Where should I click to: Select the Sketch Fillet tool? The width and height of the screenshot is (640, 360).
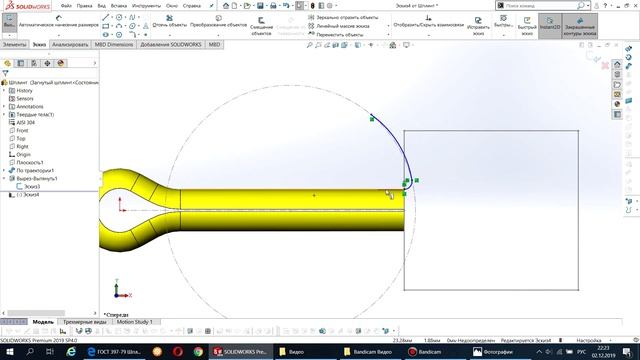click(132, 35)
